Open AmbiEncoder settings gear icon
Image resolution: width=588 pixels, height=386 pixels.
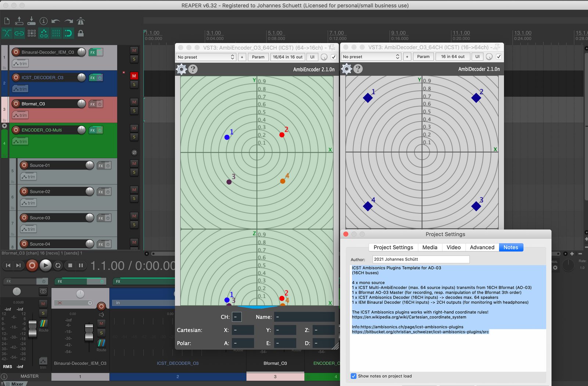[182, 69]
